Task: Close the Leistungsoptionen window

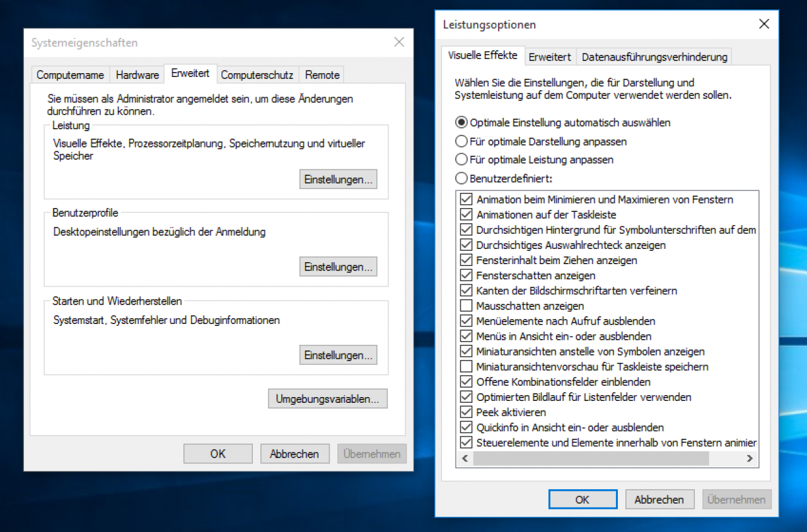Action: click(764, 25)
